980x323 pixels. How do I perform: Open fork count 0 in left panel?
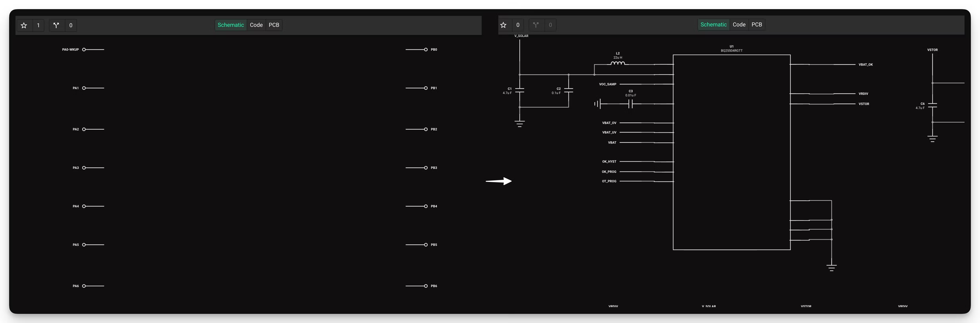point(71,25)
